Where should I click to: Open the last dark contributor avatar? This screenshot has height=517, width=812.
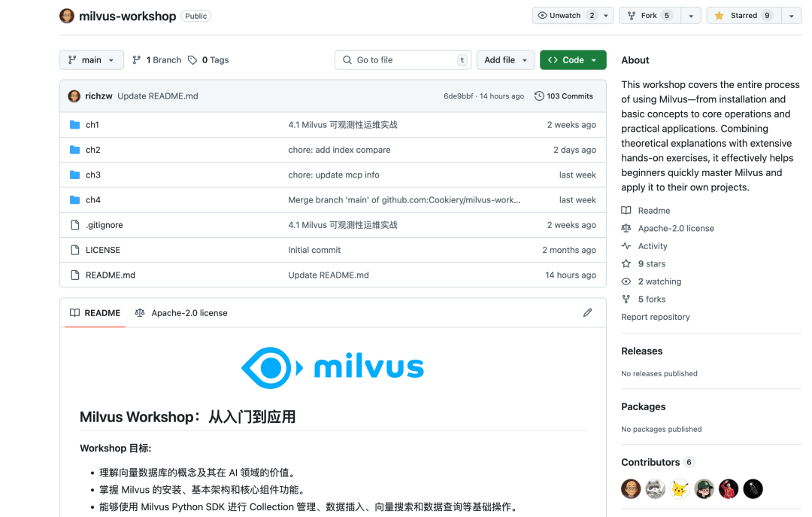point(753,488)
